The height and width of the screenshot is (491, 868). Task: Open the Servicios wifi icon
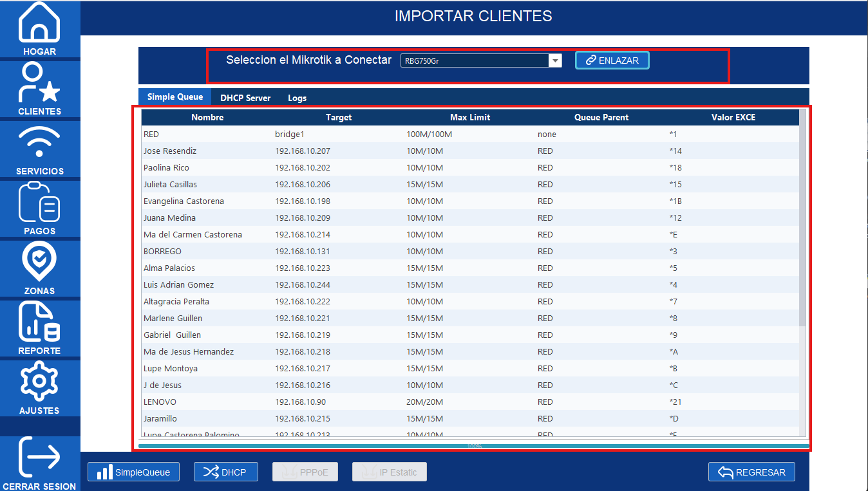[39, 143]
